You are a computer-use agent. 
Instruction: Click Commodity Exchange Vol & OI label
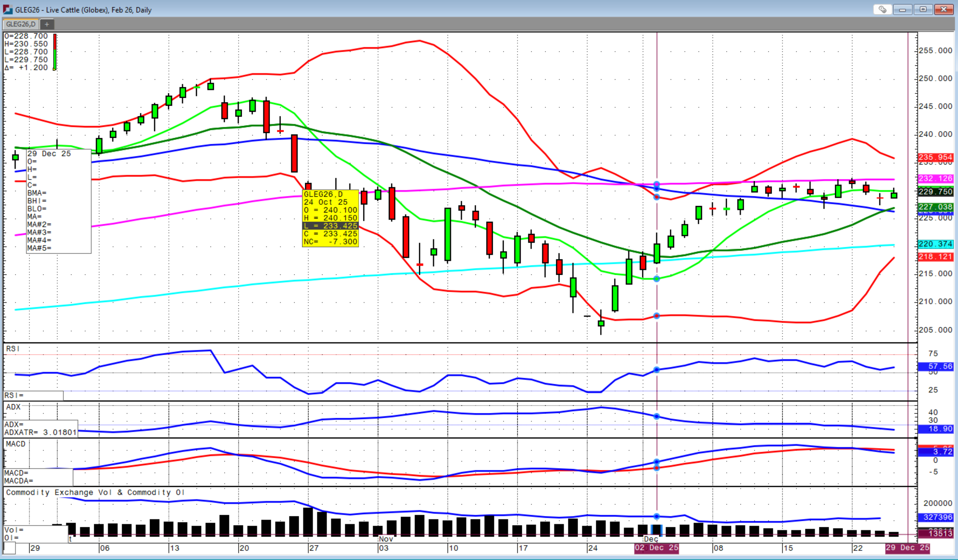point(95,492)
